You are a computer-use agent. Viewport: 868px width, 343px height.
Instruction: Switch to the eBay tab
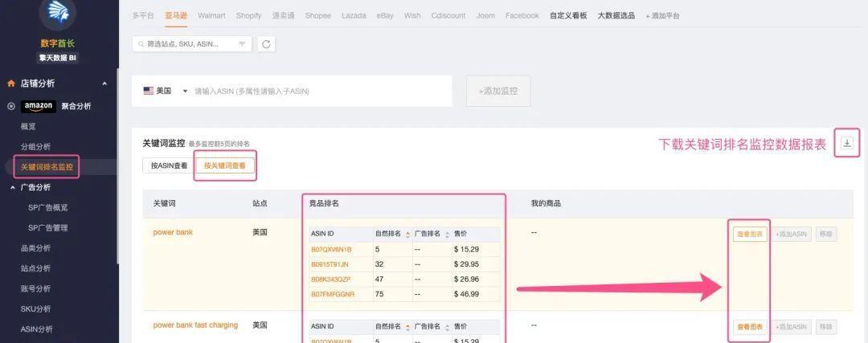(385, 15)
